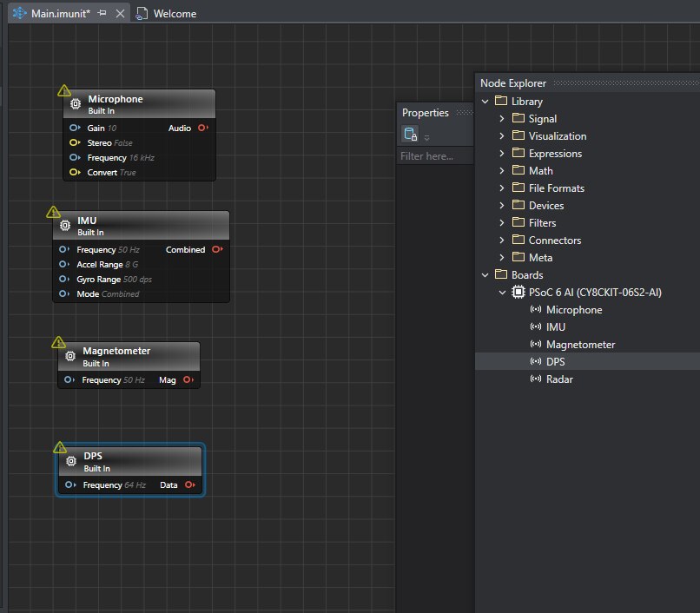Click the Accel Range 8 G value

coord(132,264)
